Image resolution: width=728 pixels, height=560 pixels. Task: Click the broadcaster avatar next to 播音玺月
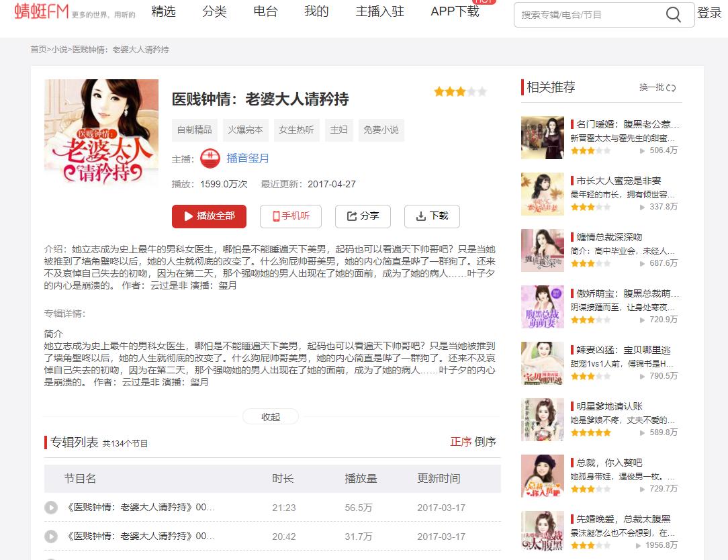(211, 159)
